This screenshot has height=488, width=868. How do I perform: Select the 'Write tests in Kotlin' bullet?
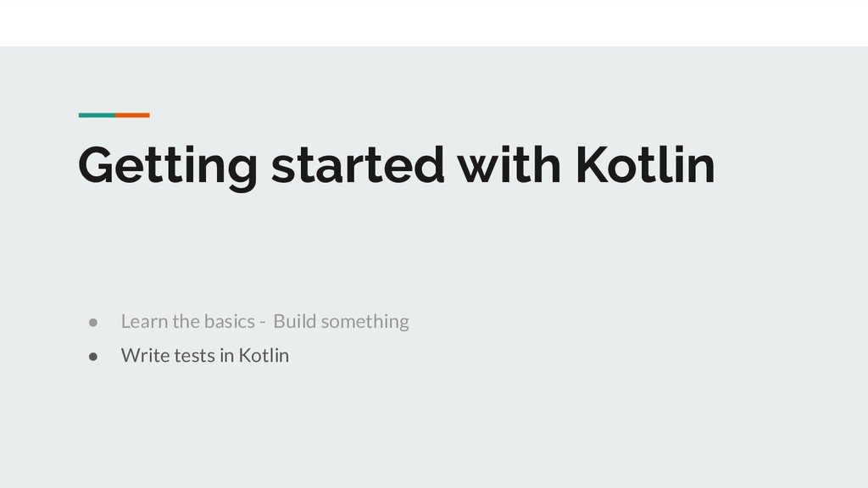205,355
